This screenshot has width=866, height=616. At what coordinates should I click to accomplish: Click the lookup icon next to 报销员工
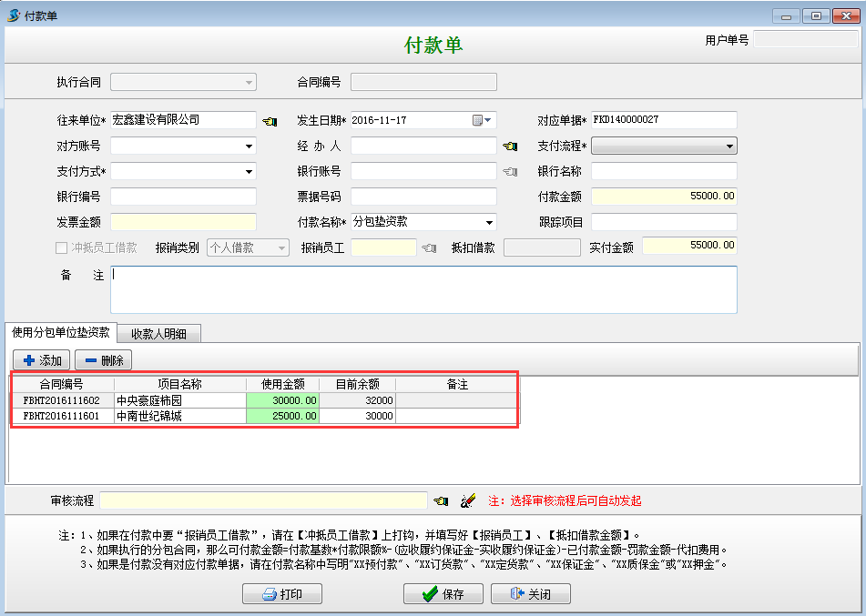(429, 247)
